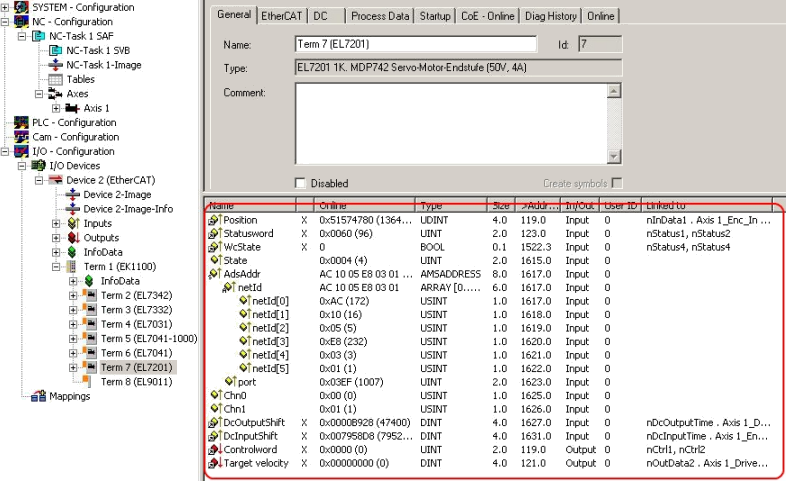Click the Comment box scroll-up arrow
786x481 pixels.
point(614,91)
